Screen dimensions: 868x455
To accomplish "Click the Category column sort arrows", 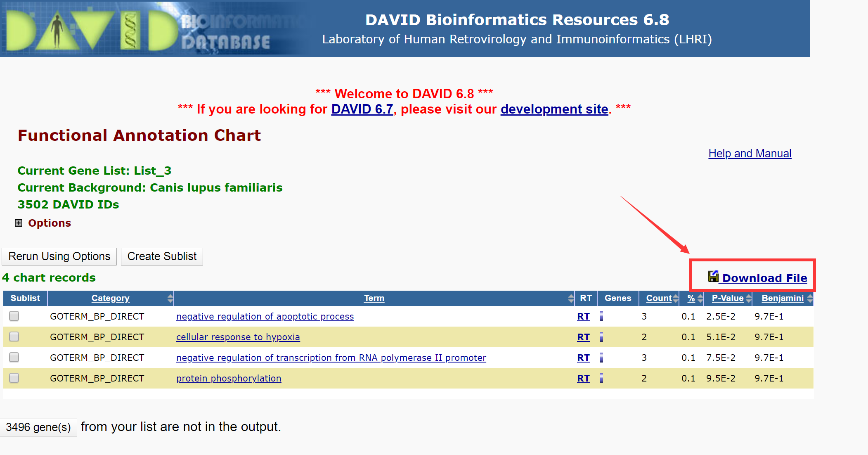I will point(170,299).
